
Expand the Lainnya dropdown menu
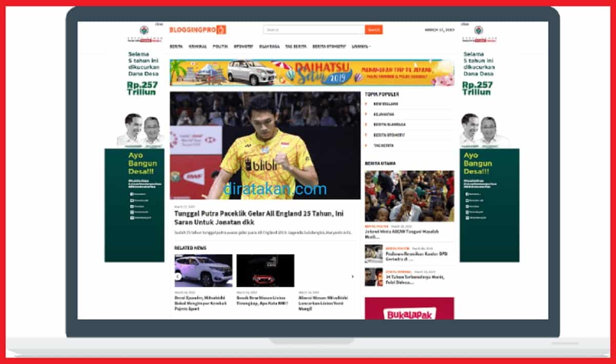(361, 46)
